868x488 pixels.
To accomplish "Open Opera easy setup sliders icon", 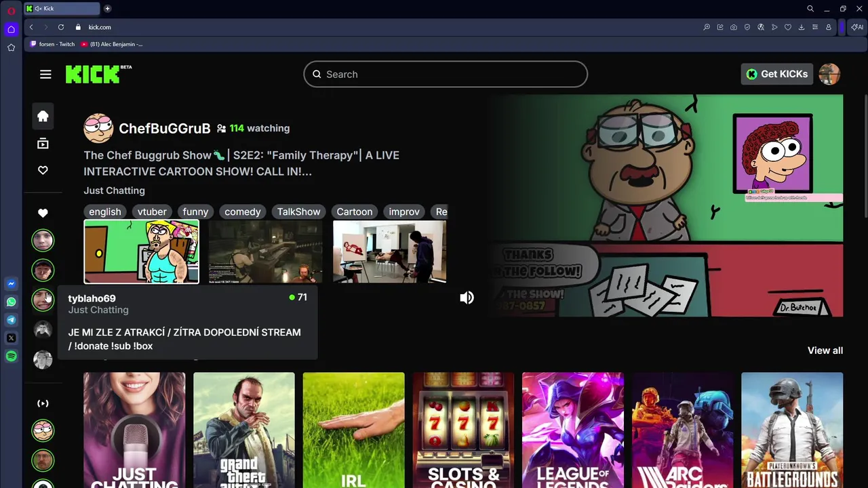I will point(815,27).
